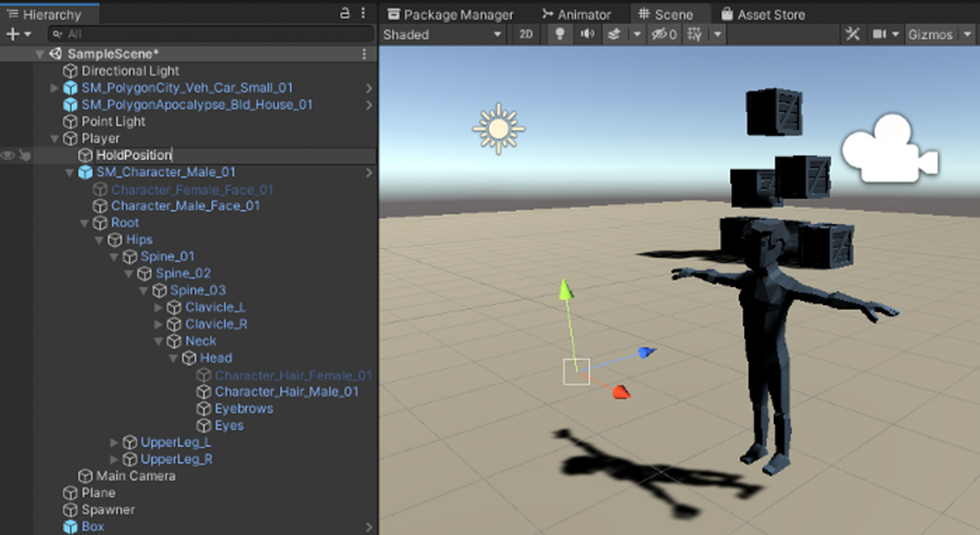Open the component editor tools icon
The width and height of the screenshot is (980, 535).
click(852, 34)
